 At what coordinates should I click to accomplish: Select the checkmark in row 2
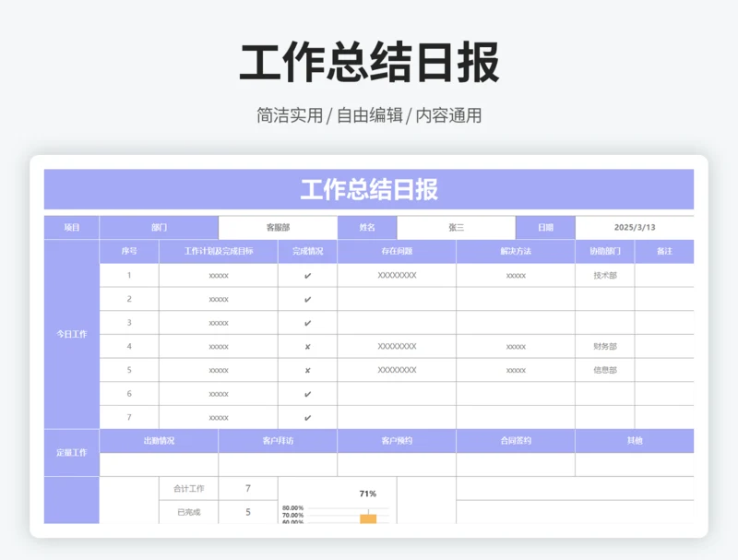pos(307,300)
